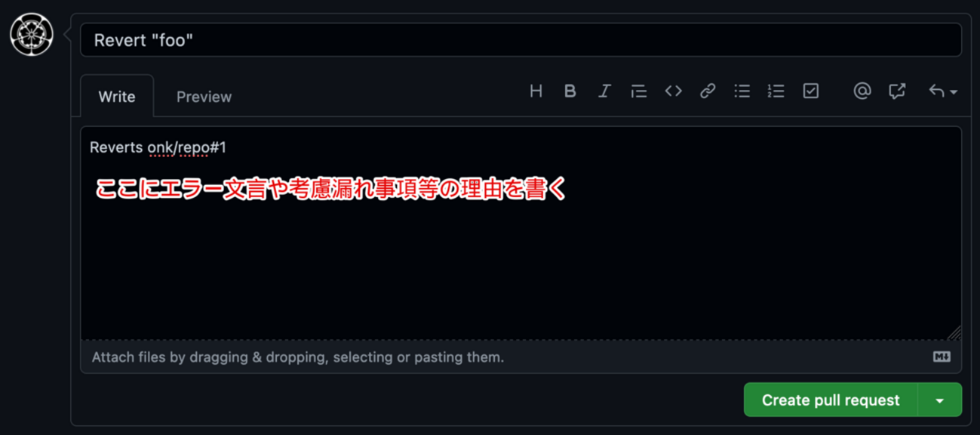Insert a quote block
The width and height of the screenshot is (980, 435).
click(x=639, y=91)
